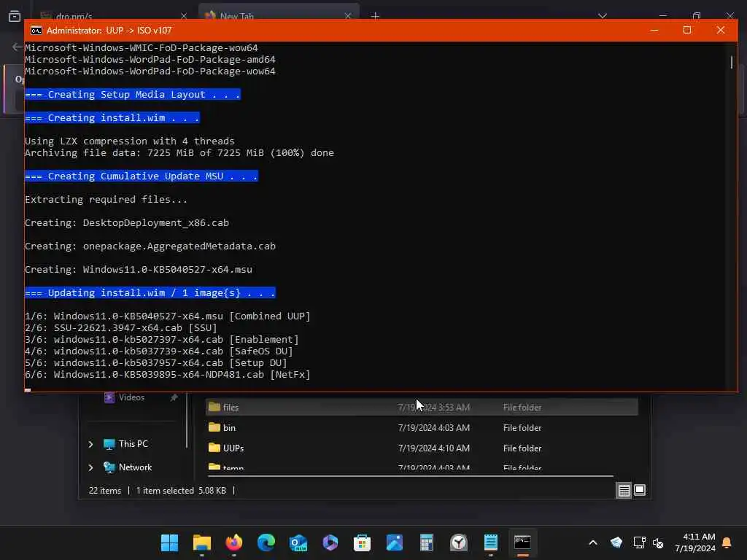Open the network status tray icon
Viewport: 747px width, 560px height.
click(x=639, y=542)
